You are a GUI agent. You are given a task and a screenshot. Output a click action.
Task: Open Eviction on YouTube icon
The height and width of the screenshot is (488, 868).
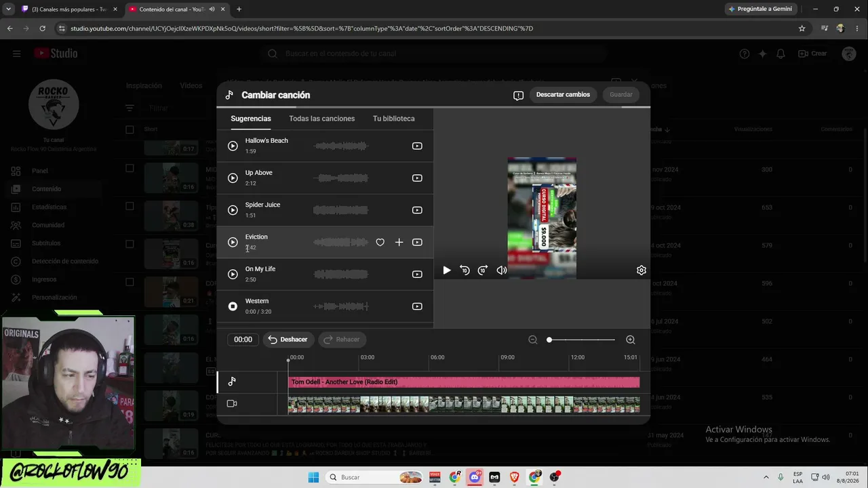pos(417,242)
